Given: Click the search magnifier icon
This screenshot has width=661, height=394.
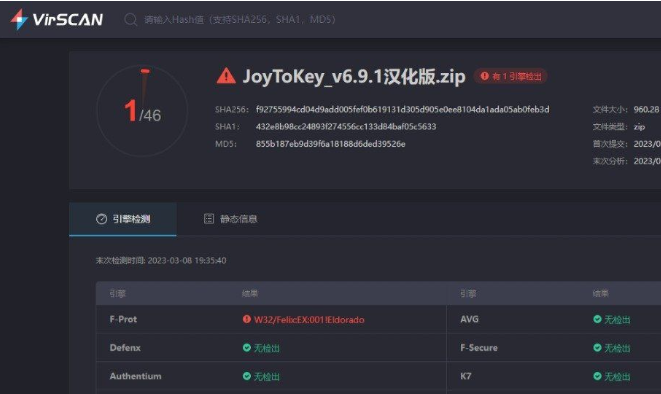Looking at the screenshot, I should pyautogui.click(x=131, y=19).
